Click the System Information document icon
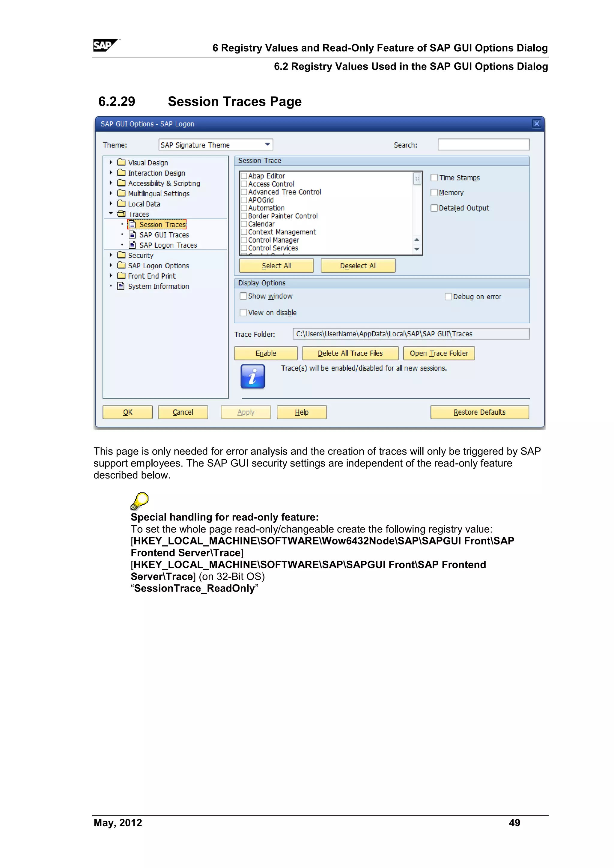614x868 pixels. click(x=121, y=286)
